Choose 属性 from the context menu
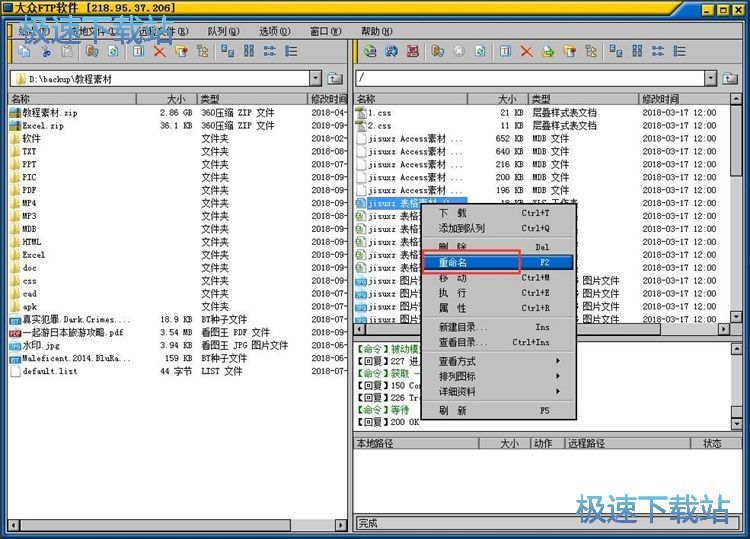Viewport: 750px width, 539px height. [497, 308]
